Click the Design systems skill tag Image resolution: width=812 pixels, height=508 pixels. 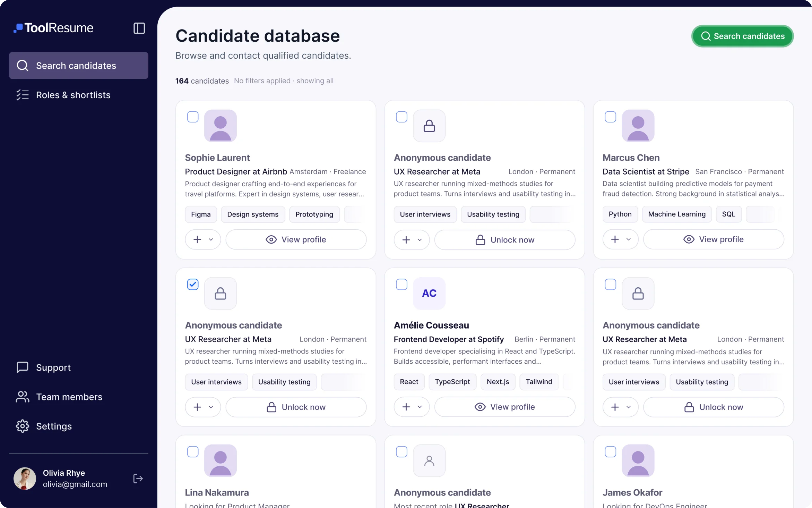click(x=253, y=214)
